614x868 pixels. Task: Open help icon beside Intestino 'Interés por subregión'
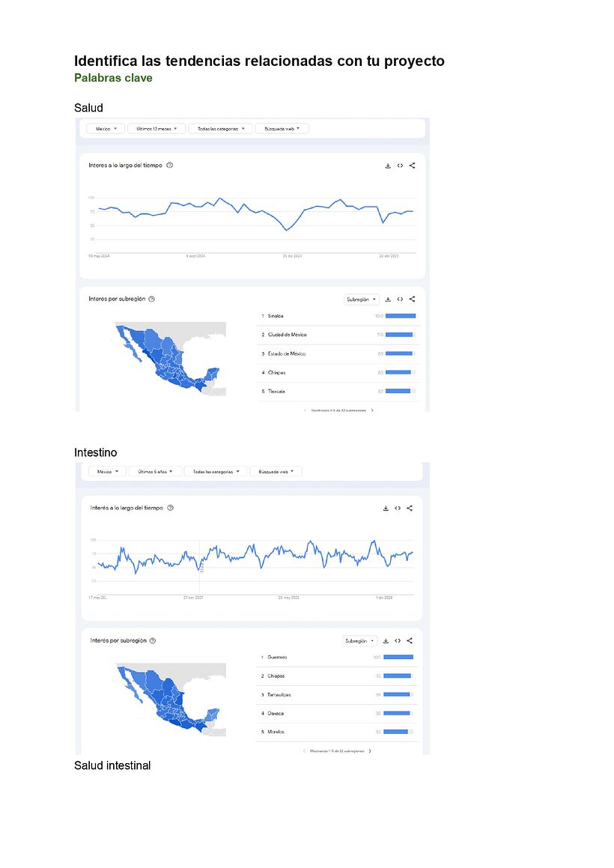click(x=153, y=640)
